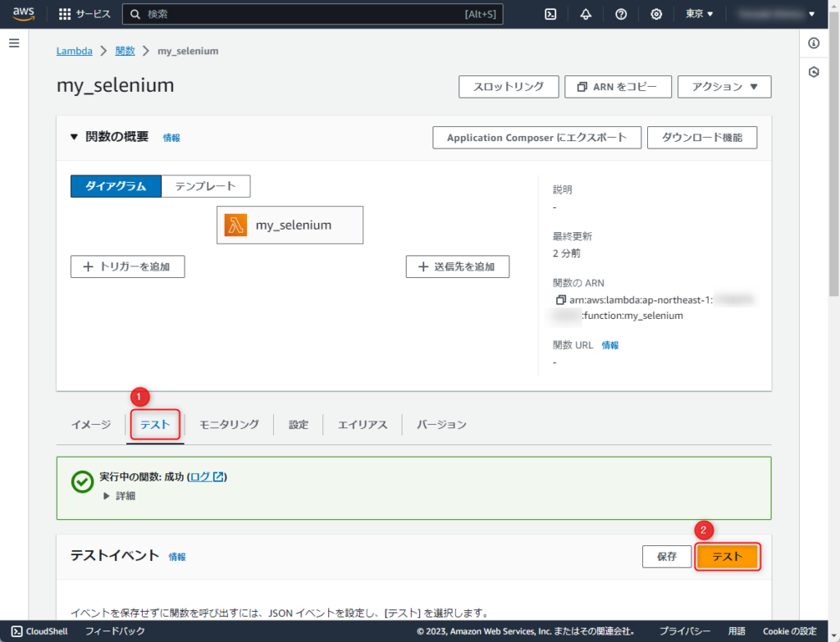
Task: Open the Privacy footer link
Action: coord(685,631)
